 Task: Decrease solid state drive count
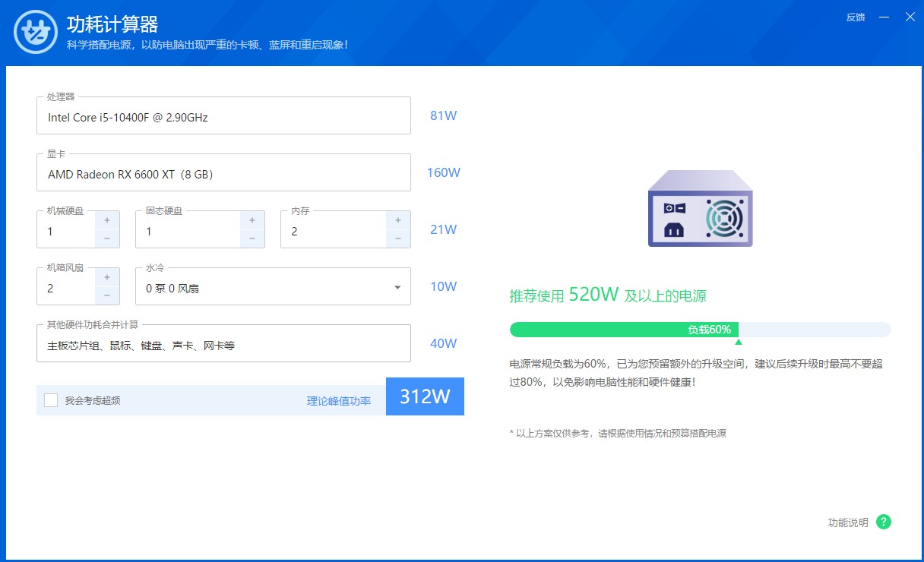[252, 238]
